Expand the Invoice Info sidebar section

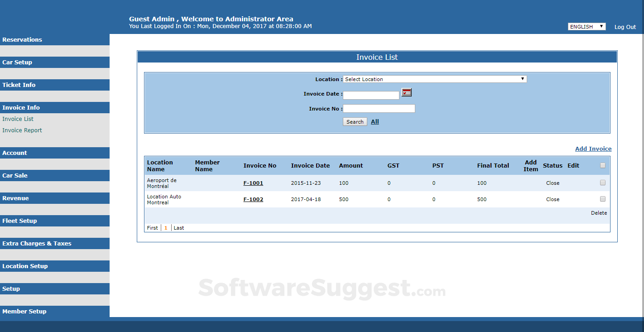pyautogui.click(x=21, y=107)
